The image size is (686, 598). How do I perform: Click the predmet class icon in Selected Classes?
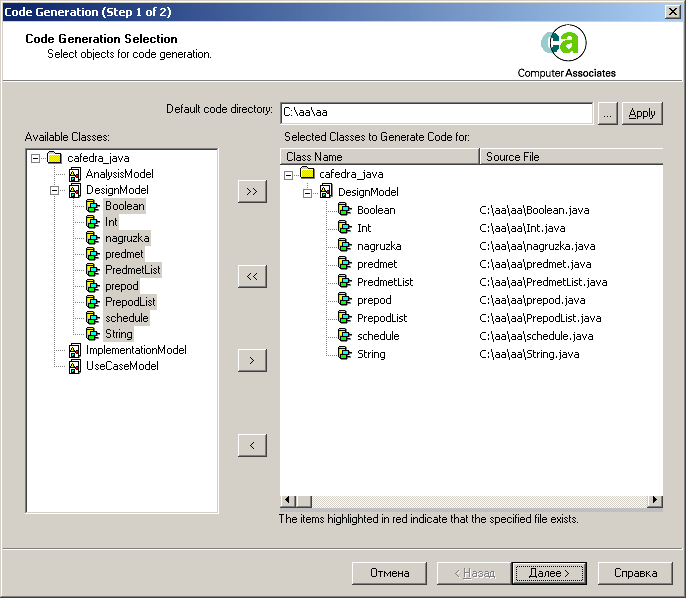tap(345, 264)
